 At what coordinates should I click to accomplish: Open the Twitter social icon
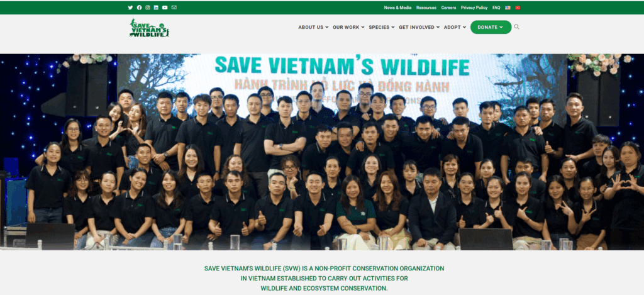coord(131,8)
